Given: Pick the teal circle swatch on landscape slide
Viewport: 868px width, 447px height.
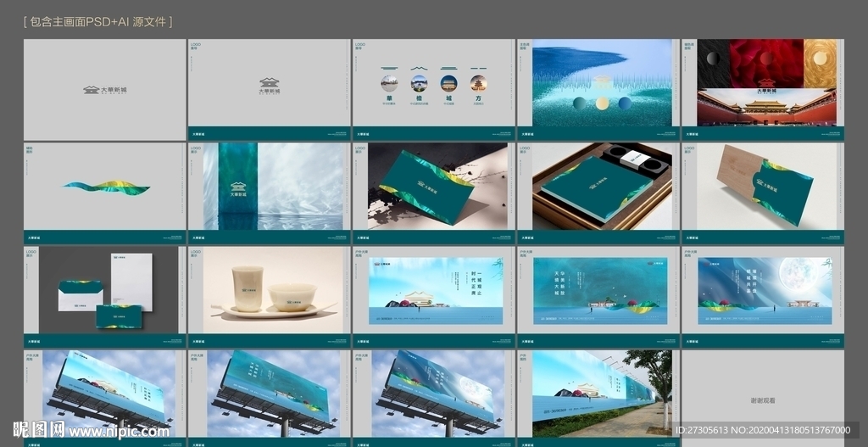Looking at the screenshot, I should (x=579, y=103).
